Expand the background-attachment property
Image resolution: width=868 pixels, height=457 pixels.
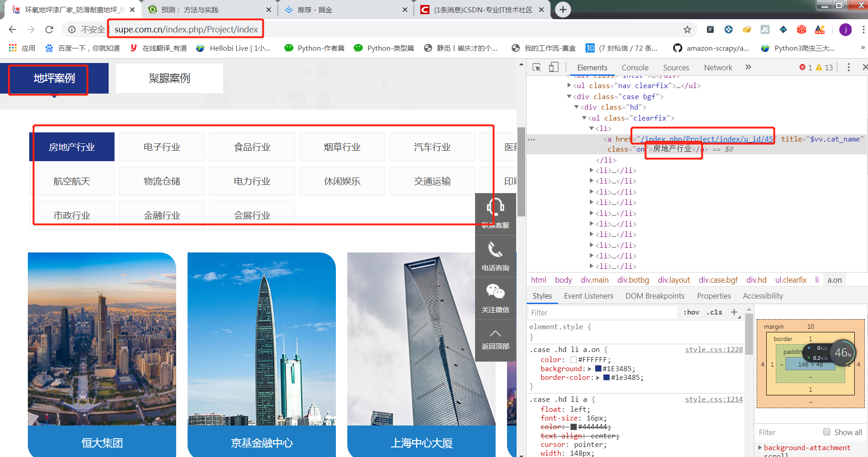[x=760, y=447]
